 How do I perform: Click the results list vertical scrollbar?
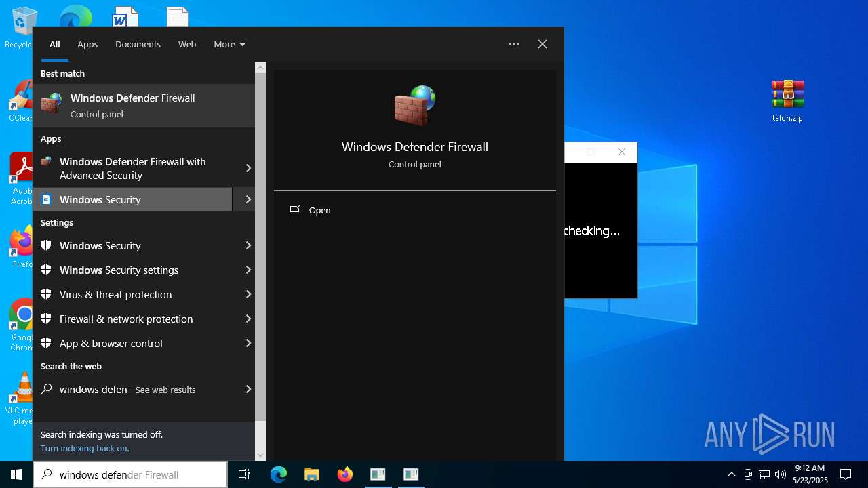pos(260,247)
